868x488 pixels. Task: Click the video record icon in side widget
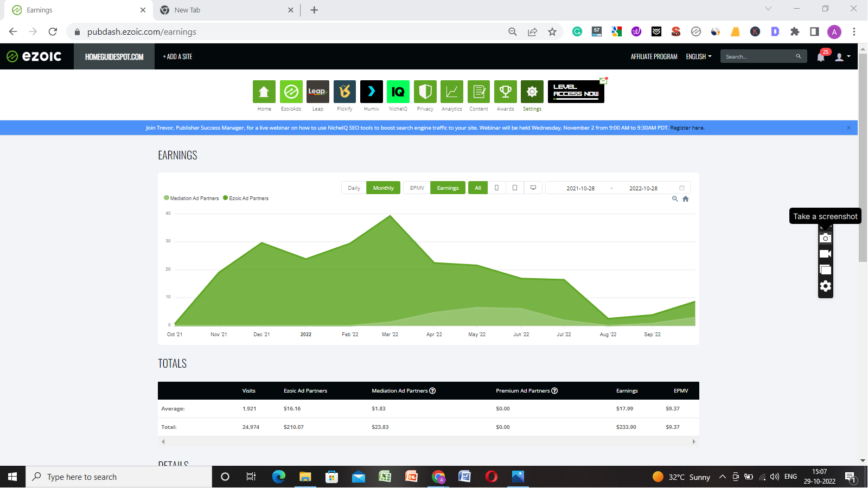pos(825,254)
